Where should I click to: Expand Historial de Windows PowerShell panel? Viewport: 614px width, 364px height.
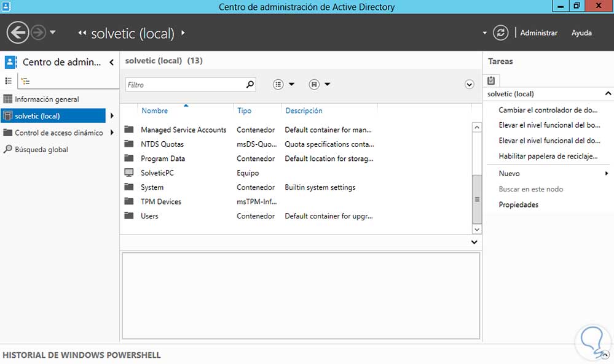pos(605,355)
